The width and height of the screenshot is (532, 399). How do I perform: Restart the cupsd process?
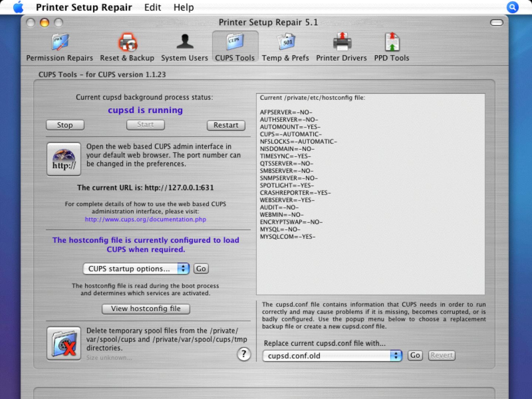[x=226, y=125]
